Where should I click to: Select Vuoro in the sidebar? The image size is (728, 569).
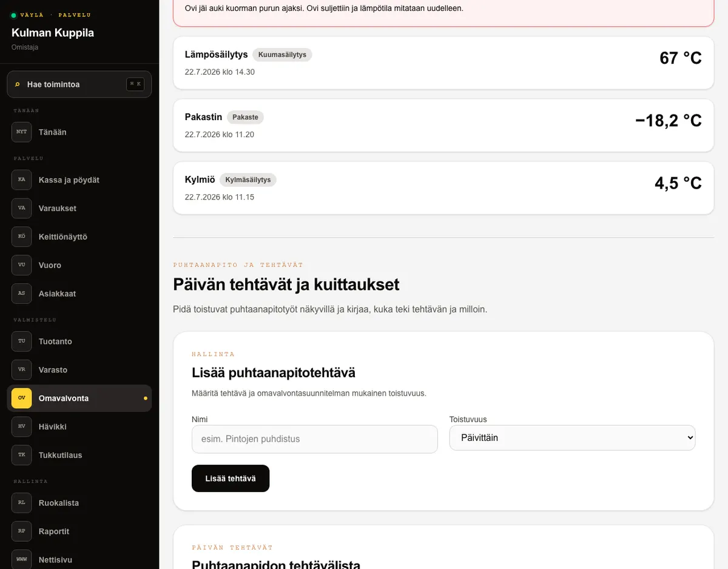(x=79, y=265)
